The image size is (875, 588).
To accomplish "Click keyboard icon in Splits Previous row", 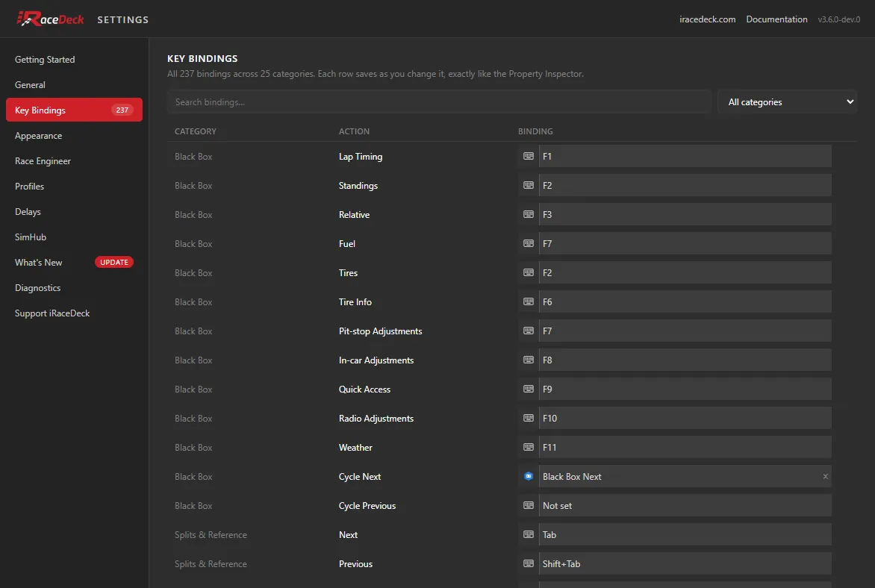I will point(528,563).
